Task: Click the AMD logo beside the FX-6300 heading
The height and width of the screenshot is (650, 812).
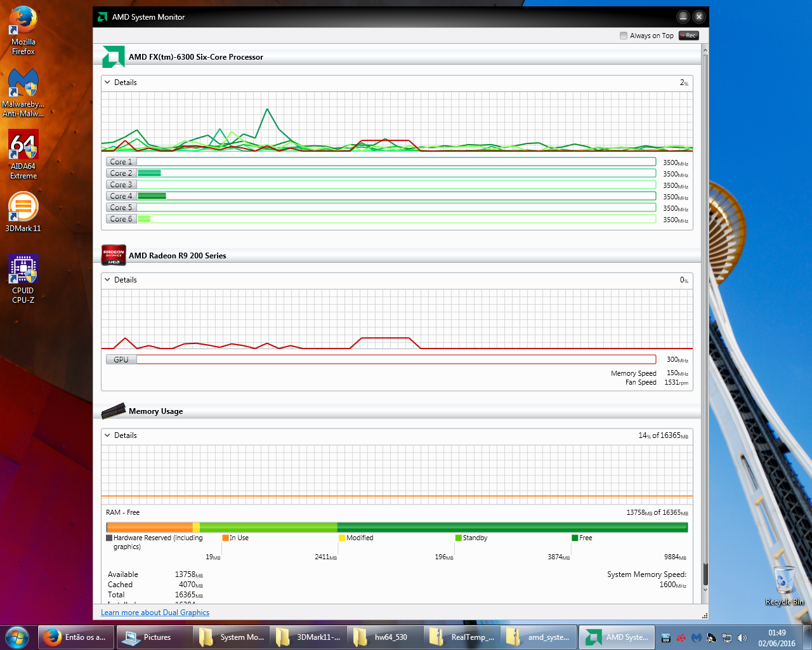Action: tap(113, 56)
